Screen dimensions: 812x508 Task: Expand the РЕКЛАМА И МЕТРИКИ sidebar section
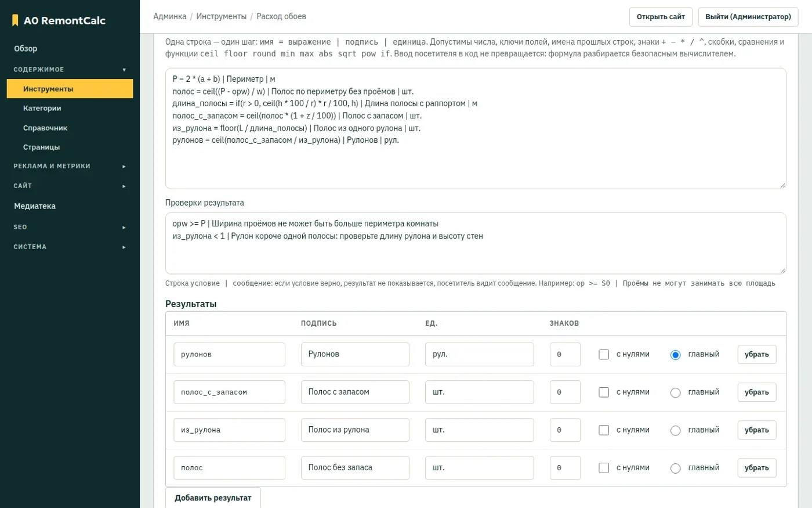(70, 166)
